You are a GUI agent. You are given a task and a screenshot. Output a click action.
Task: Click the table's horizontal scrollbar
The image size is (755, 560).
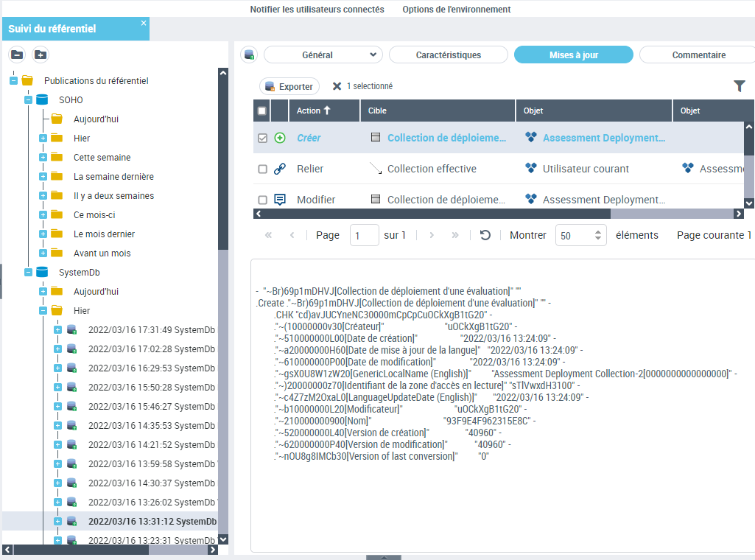tap(435, 214)
